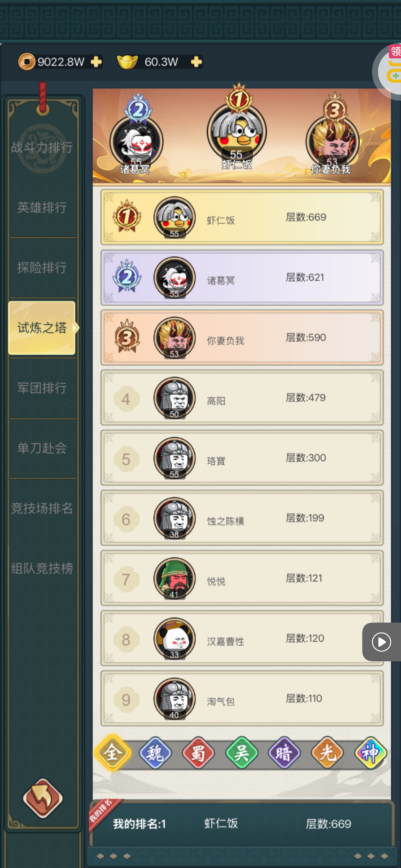
Task: Switch to the 军团排行 tab
Action: click(x=42, y=388)
